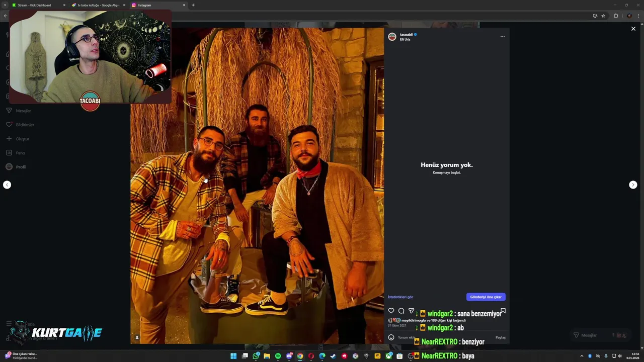
Task: Expand the system tray hidden icons chevron
Action: coord(582,356)
